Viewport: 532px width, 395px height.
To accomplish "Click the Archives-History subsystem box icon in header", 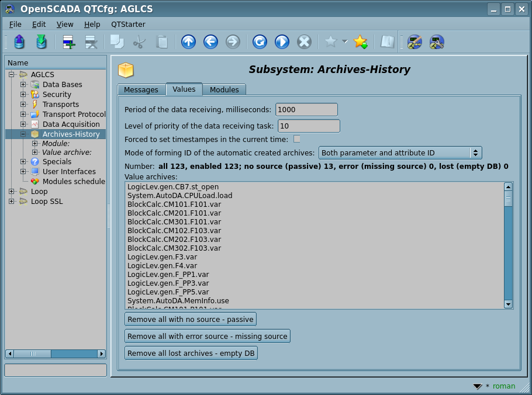I will (126, 70).
